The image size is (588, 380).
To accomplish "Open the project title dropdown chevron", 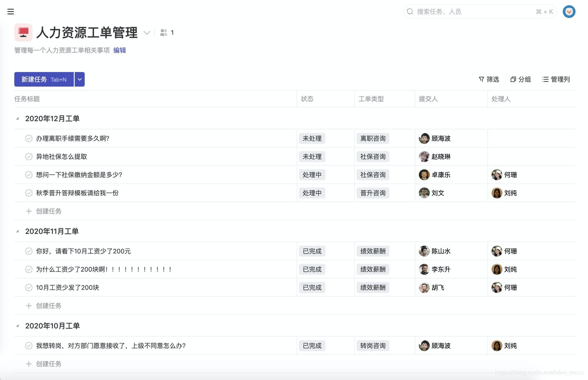I will pyautogui.click(x=147, y=33).
